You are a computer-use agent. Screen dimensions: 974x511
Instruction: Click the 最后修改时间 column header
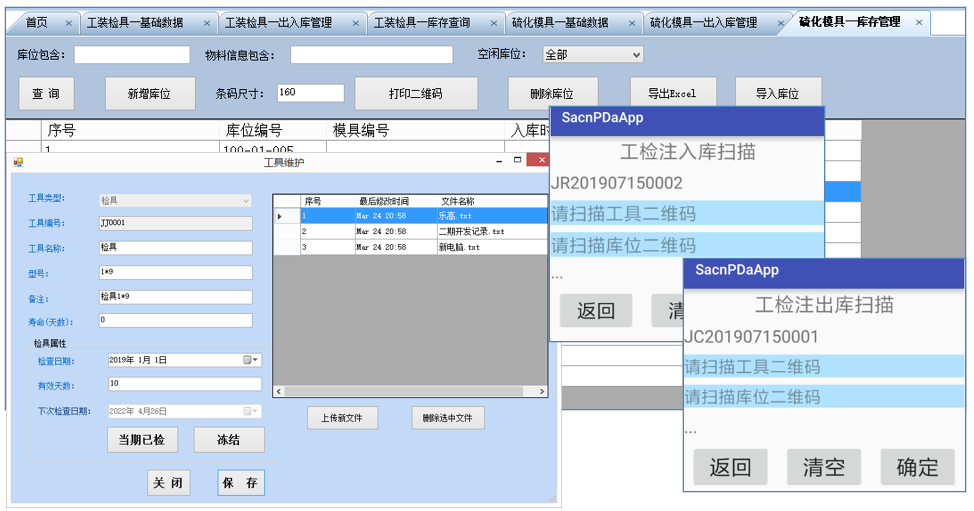[x=396, y=201]
